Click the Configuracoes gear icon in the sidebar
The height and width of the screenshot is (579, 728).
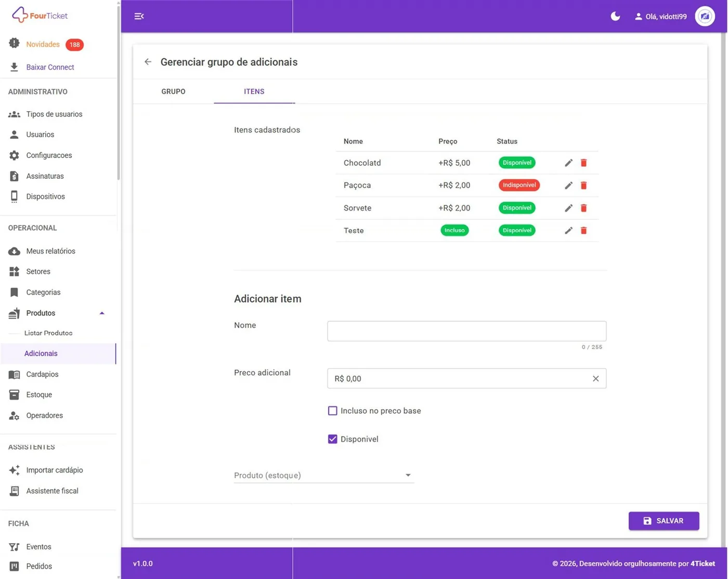click(x=14, y=155)
